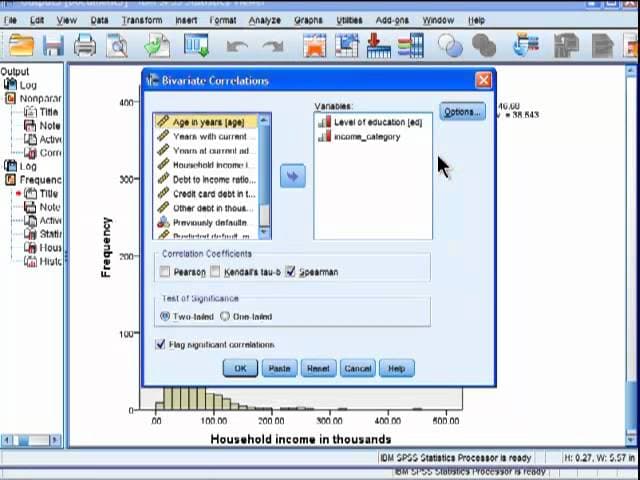640x480 pixels.
Task: Click the light overlapping circles toolbar icon
Action: tap(450, 45)
